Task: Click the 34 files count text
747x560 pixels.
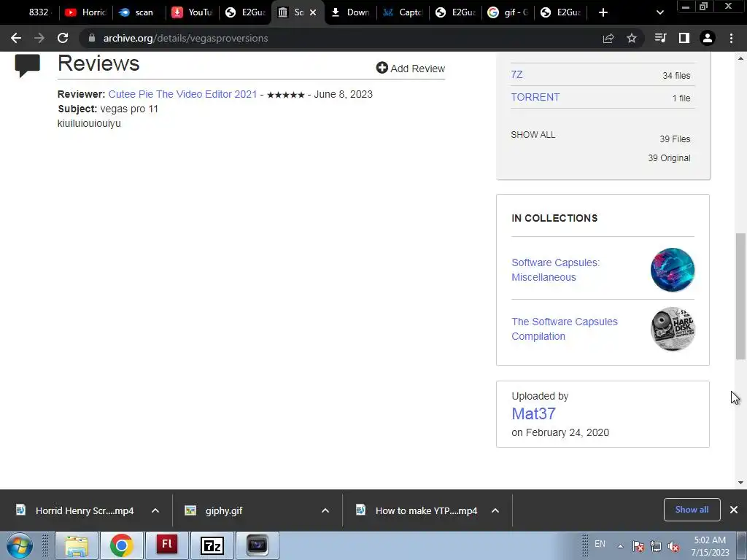Action: point(676,75)
